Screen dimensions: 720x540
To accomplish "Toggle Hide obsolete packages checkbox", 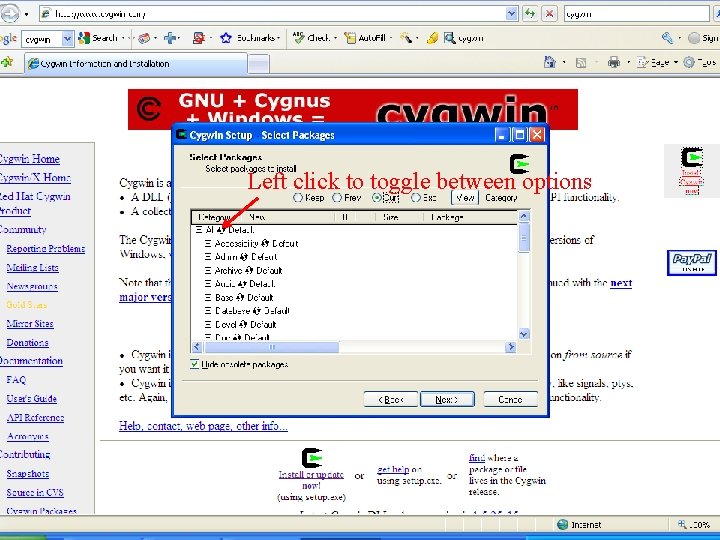I will point(195,364).
